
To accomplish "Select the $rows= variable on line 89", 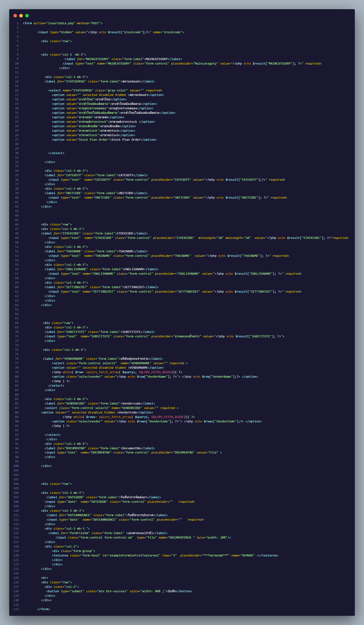I will click(x=91, y=417).
